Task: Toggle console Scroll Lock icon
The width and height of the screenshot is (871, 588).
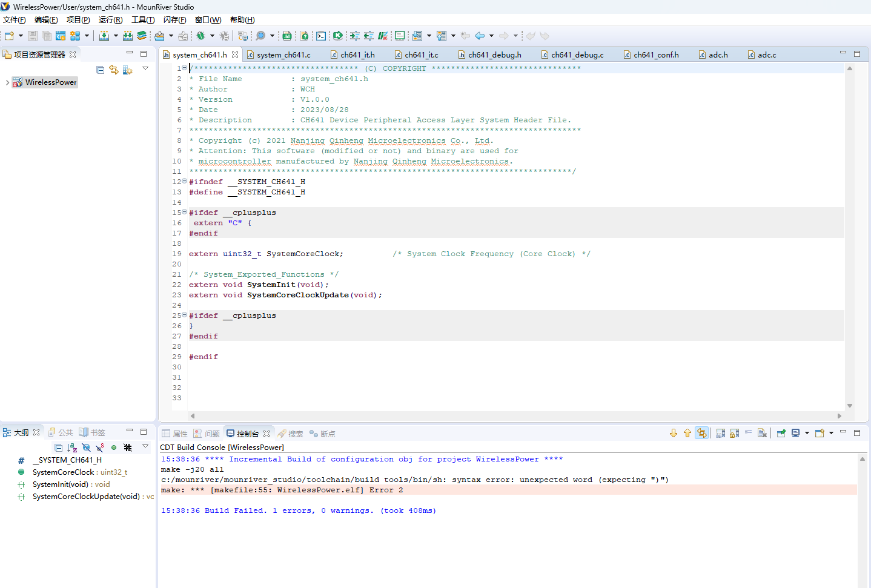Action: (x=735, y=433)
